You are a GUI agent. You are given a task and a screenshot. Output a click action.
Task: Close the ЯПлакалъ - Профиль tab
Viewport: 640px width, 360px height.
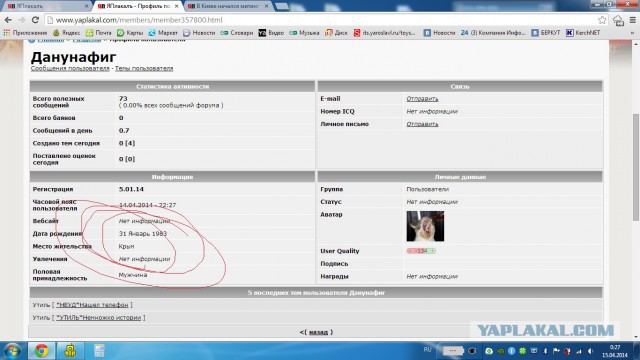(176, 6)
